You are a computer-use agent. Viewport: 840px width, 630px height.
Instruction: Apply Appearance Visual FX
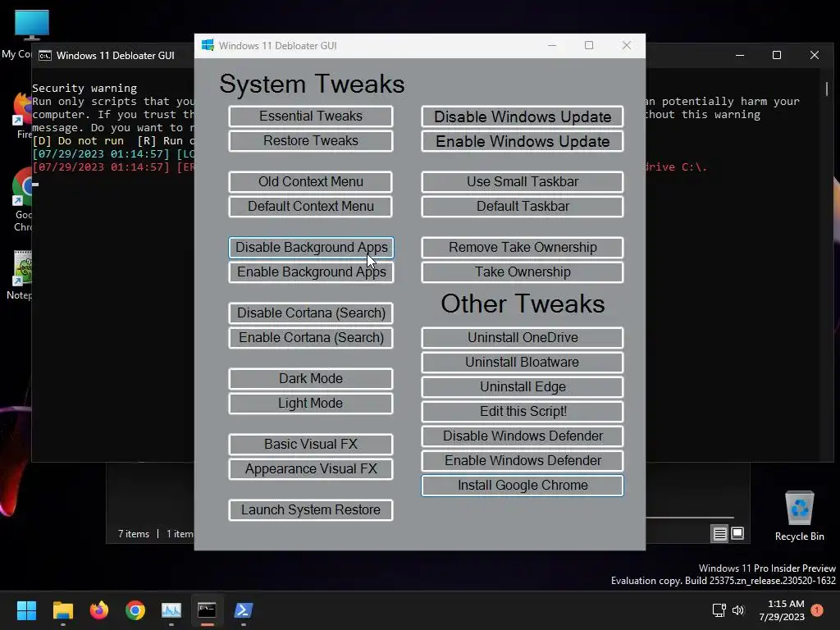click(x=311, y=468)
